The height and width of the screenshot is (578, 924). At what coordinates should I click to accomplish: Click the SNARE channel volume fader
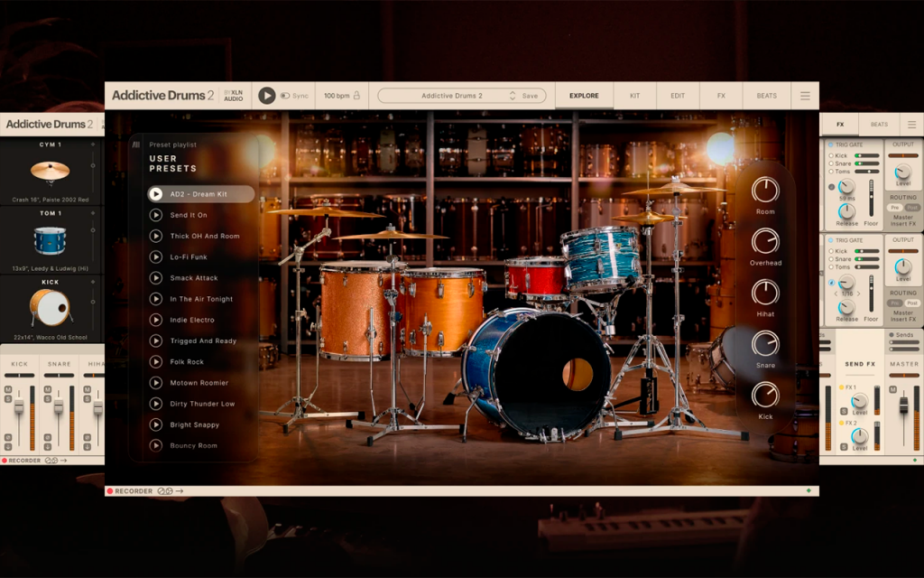59,406
